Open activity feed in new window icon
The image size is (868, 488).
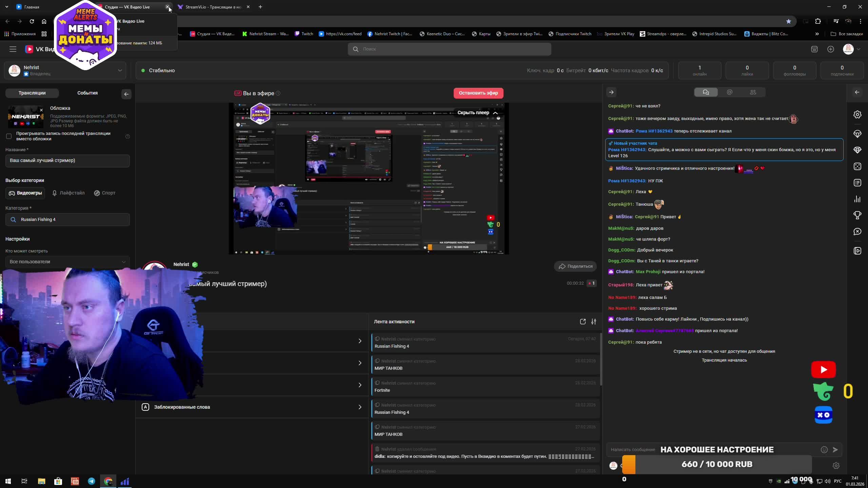pyautogui.click(x=583, y=322)
